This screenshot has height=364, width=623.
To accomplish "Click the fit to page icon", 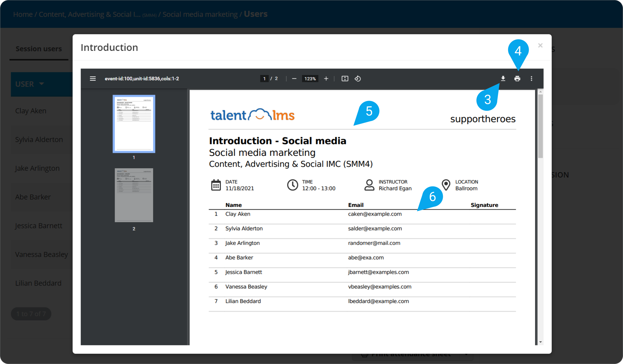I will [345, 78].
